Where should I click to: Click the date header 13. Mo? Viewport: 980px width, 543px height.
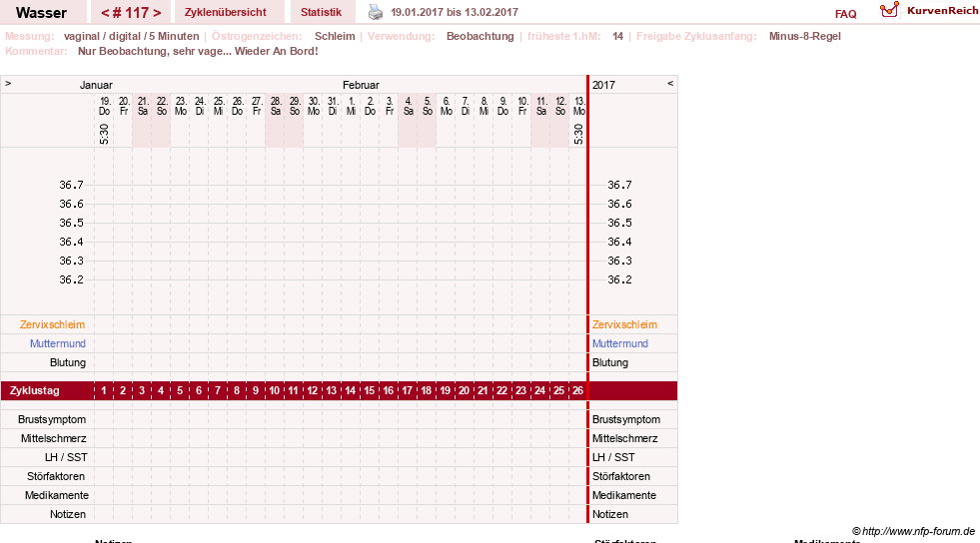click(x=578, y=106)
